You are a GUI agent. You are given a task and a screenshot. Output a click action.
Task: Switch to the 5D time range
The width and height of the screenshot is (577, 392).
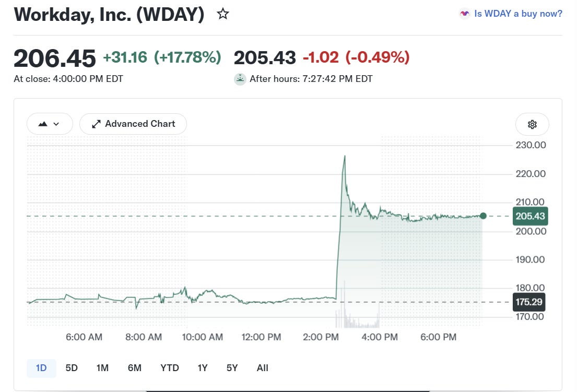(x=72, y=368)
